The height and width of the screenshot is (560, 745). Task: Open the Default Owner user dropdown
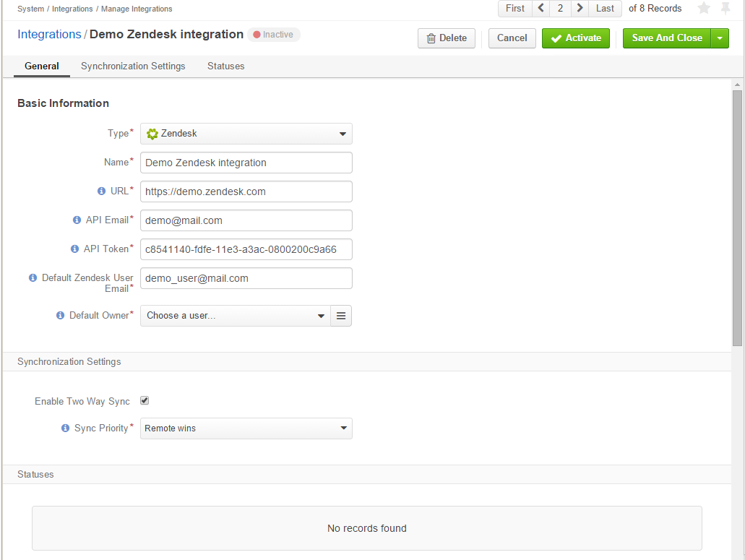tap(235, 316)
